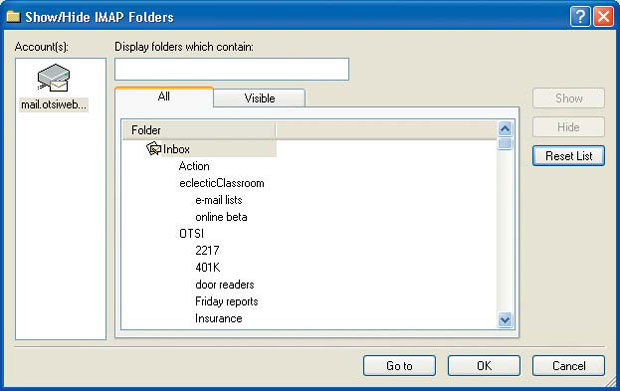
Task: Select the mail.otsiweb account icon
Action: click(54, 77)
